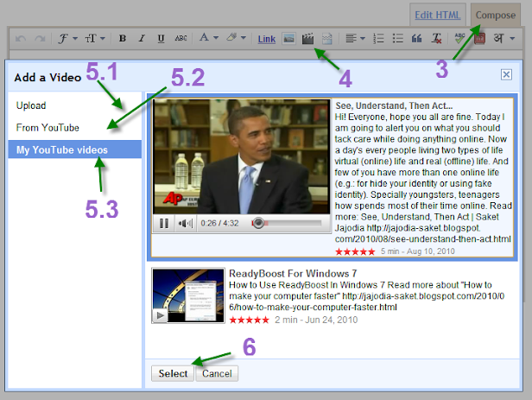Click the Cancel button
The height and width of the screenshot is (400, 532).
(217, 373)
